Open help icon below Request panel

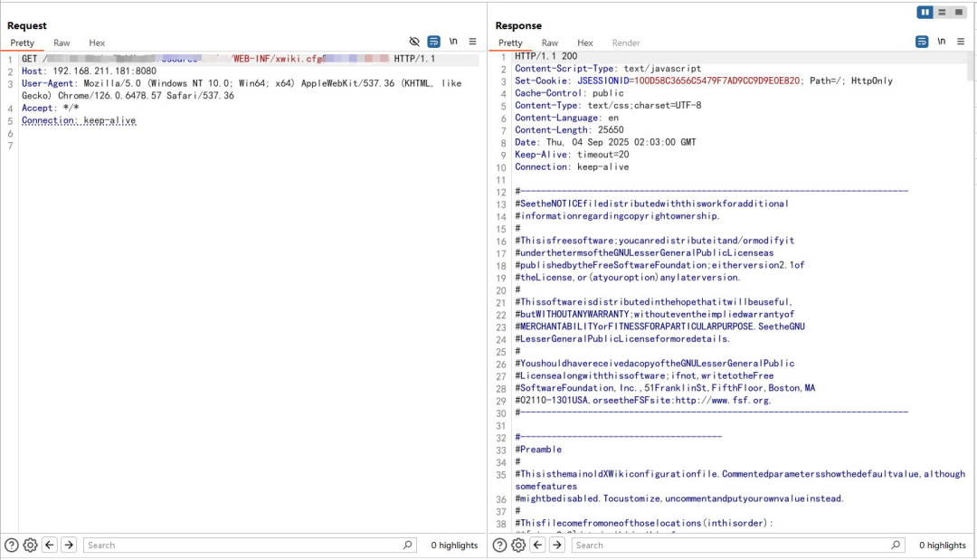[11, 545]
